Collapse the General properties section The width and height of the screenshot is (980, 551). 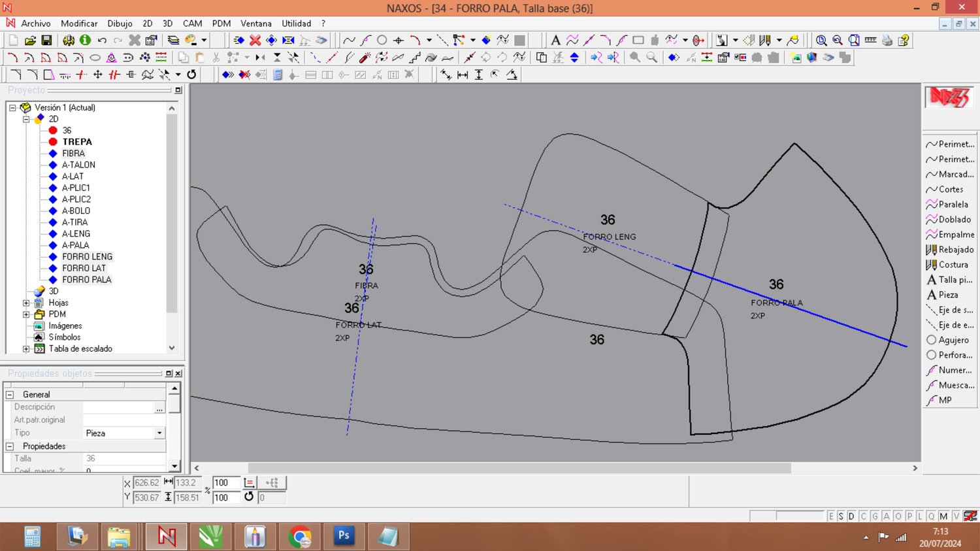click(x=10, y=395)
